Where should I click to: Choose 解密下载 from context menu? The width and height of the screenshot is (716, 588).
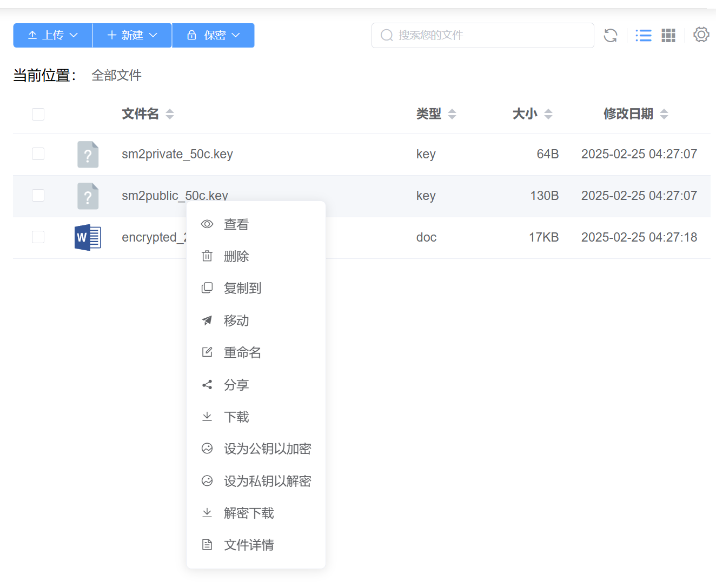tap(256, 513)
